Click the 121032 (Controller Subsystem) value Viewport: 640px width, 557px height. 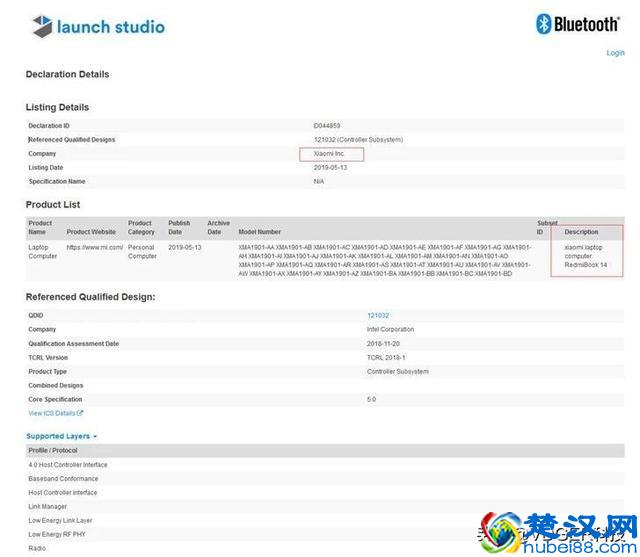coord(358,140)
